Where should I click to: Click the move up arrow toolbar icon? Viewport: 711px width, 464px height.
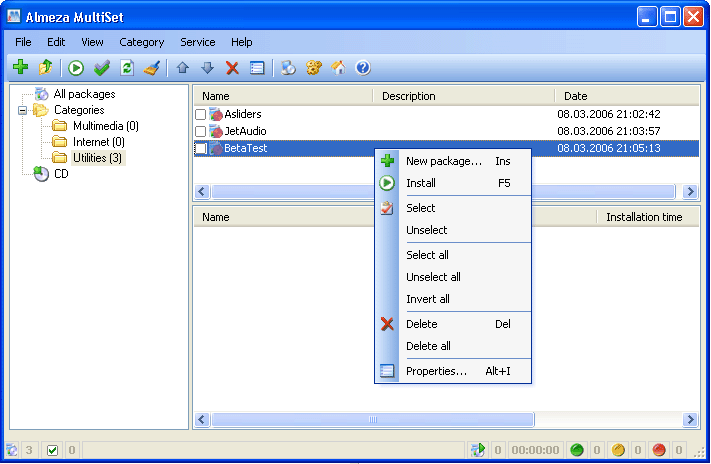click(182, 68)
